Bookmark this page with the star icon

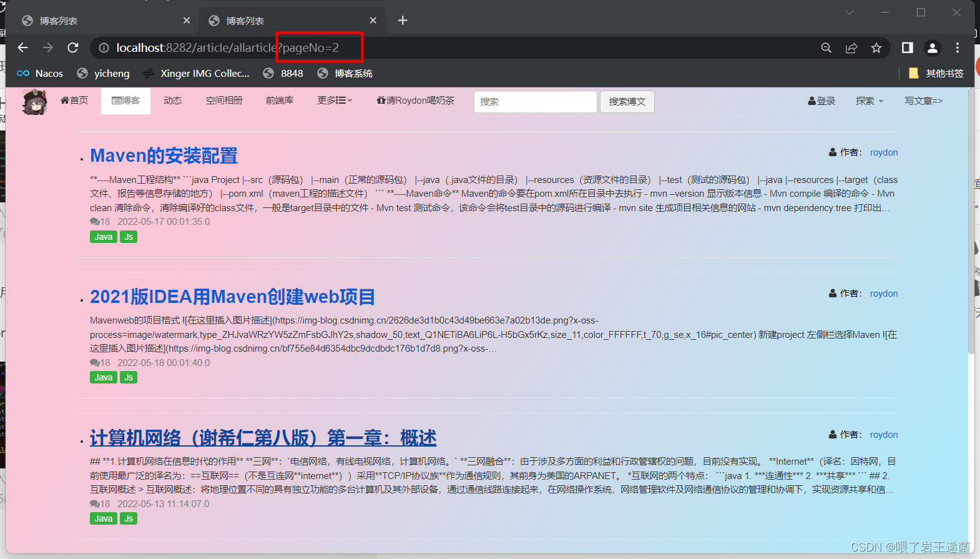click(876, 47)
